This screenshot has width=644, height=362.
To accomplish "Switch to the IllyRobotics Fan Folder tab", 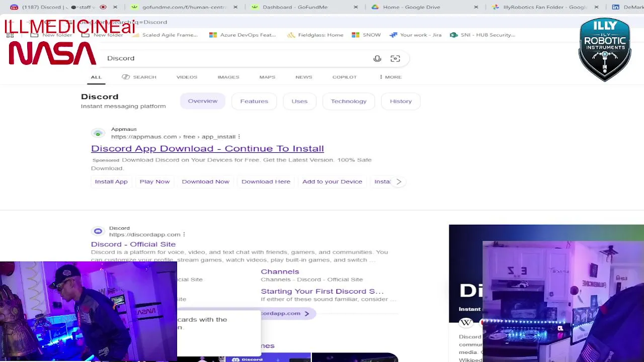I will point(540,7).
